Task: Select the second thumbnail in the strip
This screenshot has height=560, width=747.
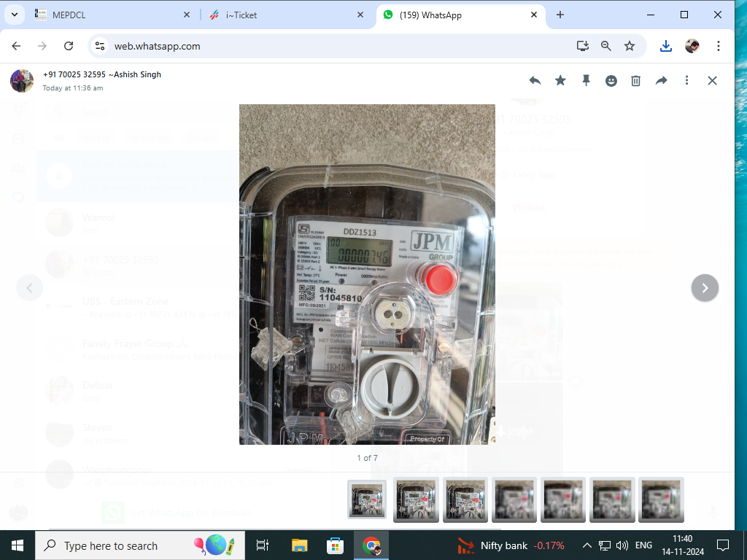Action: point(416,499)
